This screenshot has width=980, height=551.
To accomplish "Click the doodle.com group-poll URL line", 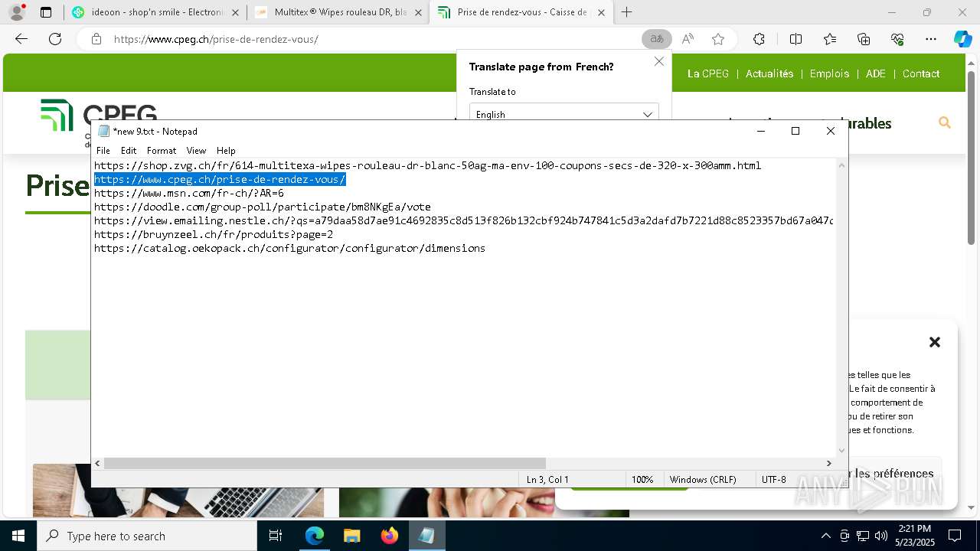I will 263,207.
